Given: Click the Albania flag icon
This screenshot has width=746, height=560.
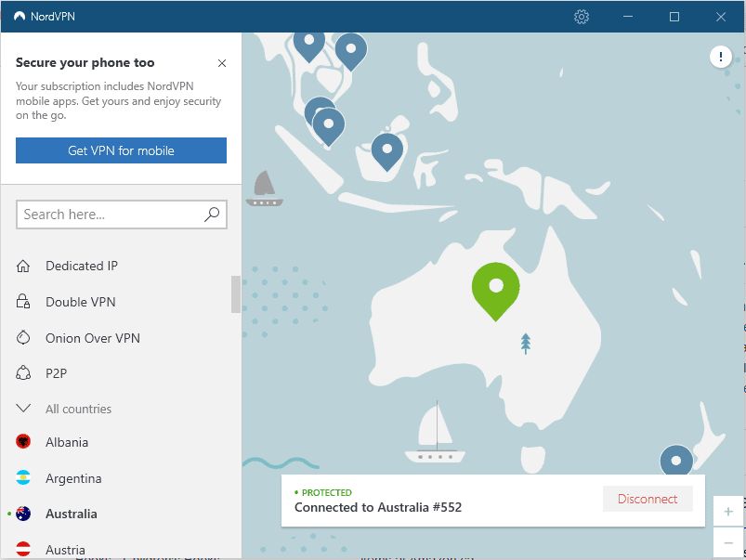Looking at the screenshot, I should [x=23, y=441].
